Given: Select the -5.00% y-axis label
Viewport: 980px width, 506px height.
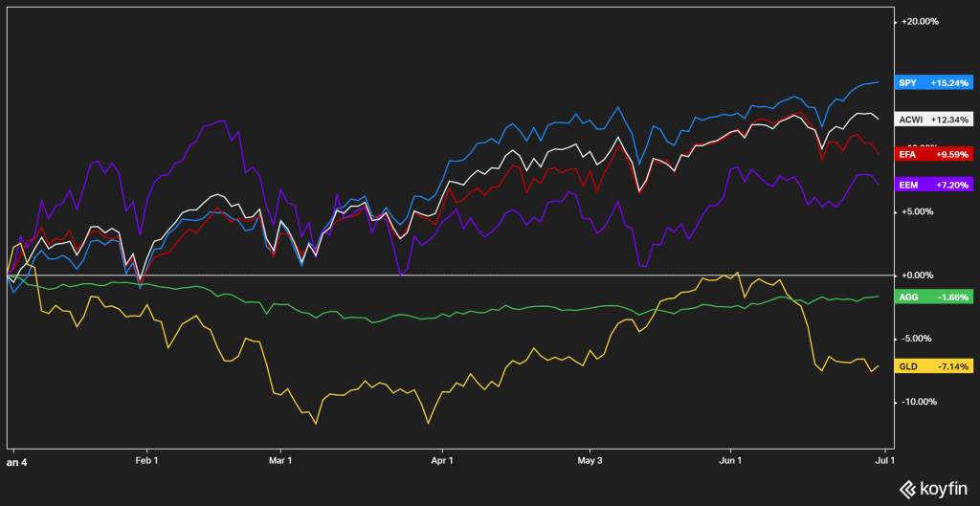Looking at the screenshot, I should (920, 339).
